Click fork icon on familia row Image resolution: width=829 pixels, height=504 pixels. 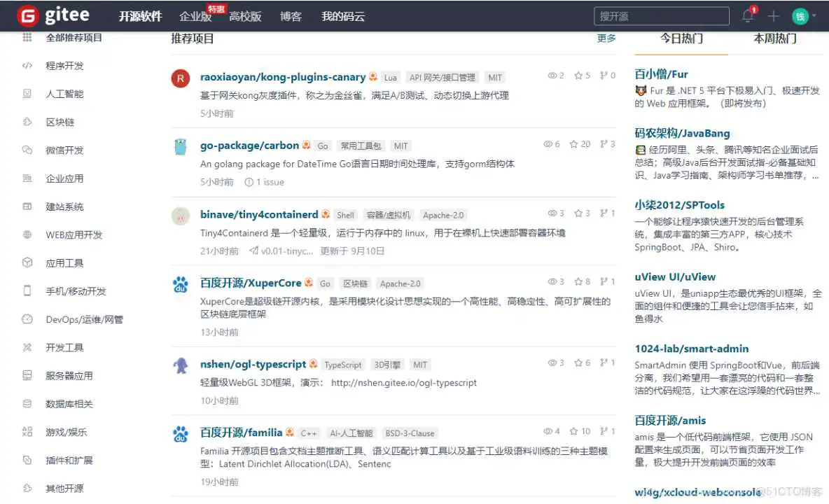point(604,431)
